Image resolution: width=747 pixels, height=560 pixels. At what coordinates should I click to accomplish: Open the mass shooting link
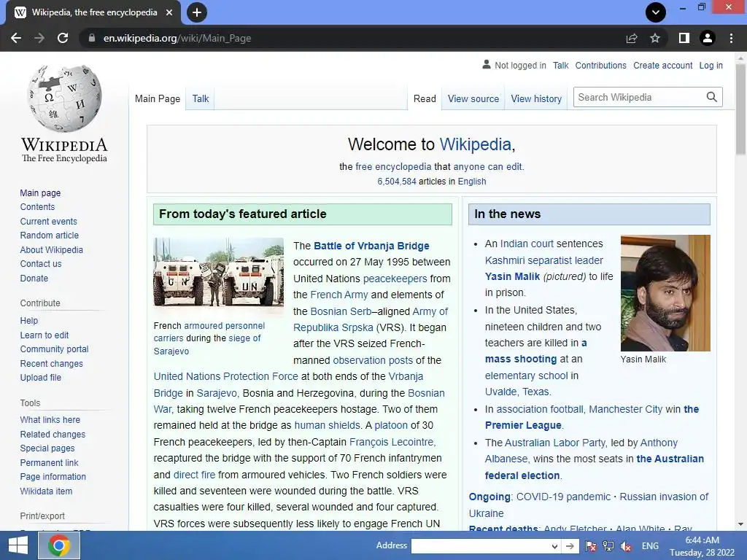521,359
